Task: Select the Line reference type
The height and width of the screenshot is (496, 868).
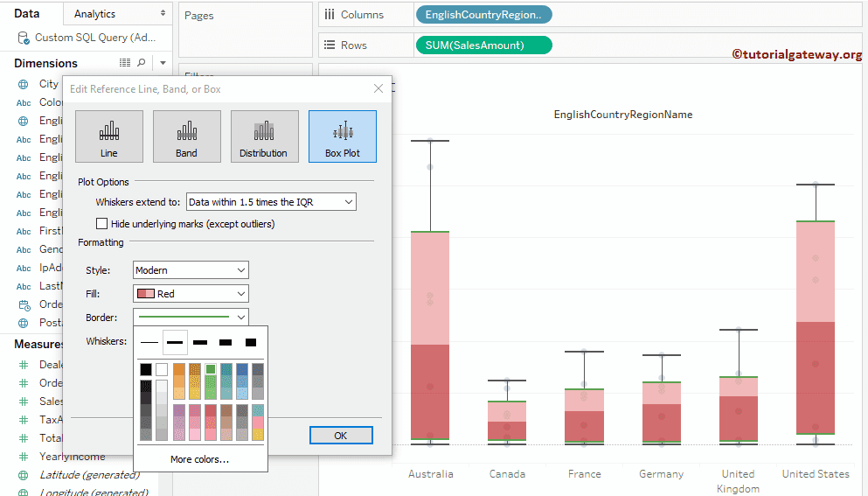Action: (x=109, y=136)
